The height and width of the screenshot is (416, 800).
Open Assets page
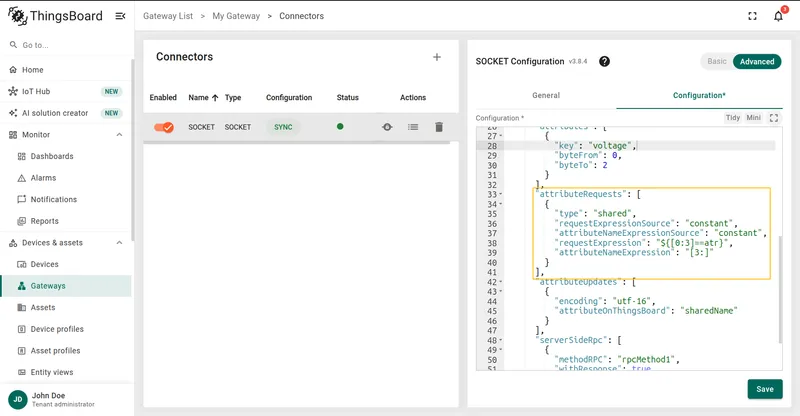[x=66, y=307]
